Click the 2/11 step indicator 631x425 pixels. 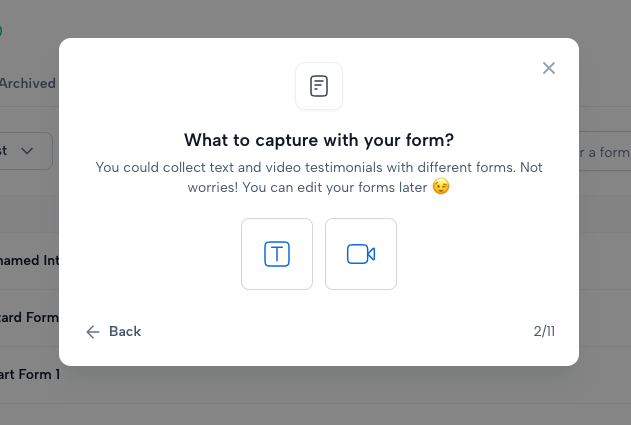(544, 332)
